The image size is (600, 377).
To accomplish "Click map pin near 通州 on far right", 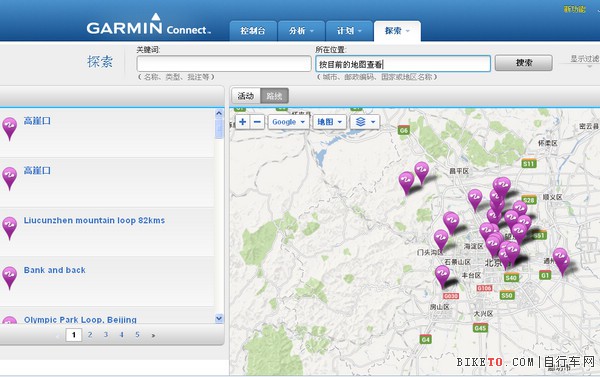I will pos(561,261).
